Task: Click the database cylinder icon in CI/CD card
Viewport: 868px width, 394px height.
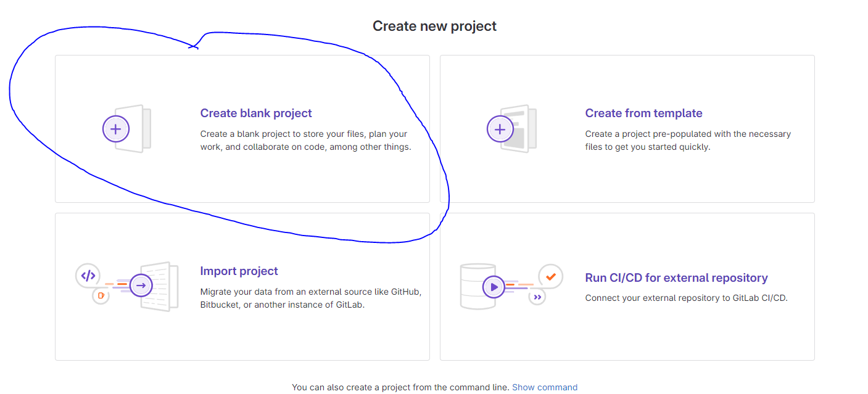Action: (472, 285)
